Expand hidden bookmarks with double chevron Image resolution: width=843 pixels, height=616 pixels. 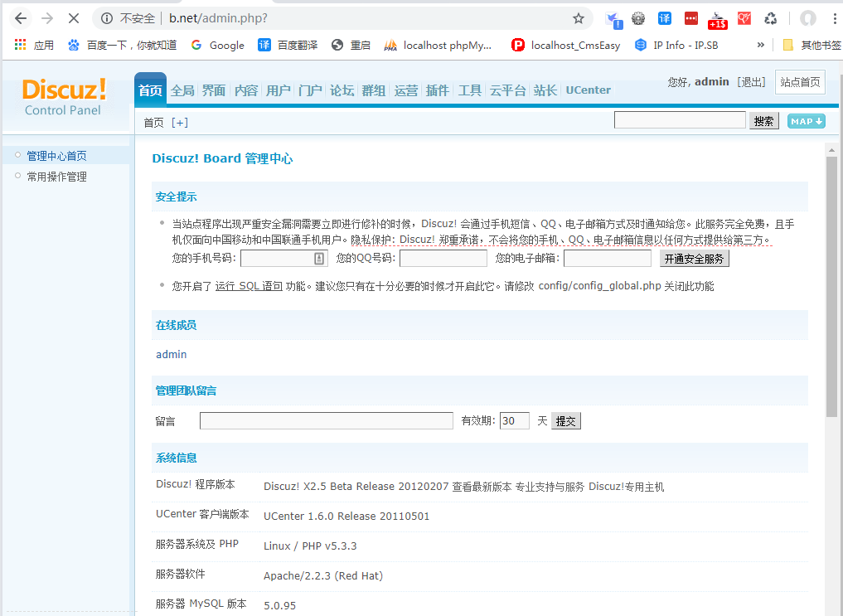760,45
